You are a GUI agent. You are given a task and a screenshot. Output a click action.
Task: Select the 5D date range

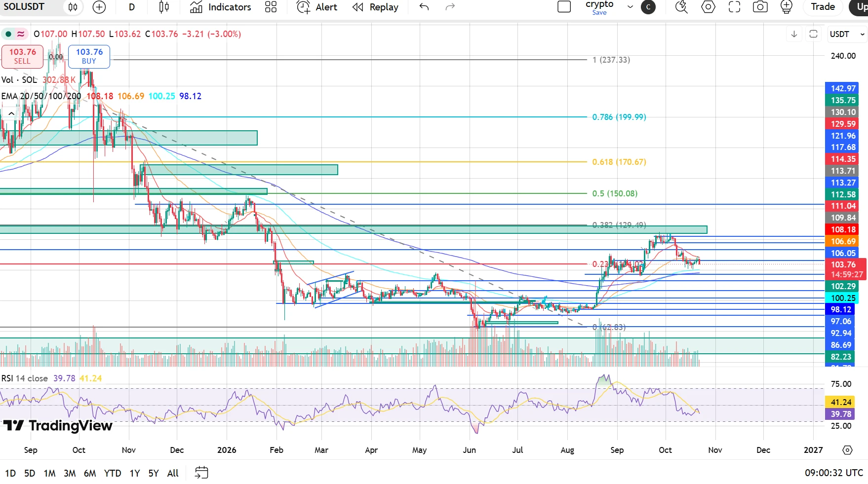[30, 473]
